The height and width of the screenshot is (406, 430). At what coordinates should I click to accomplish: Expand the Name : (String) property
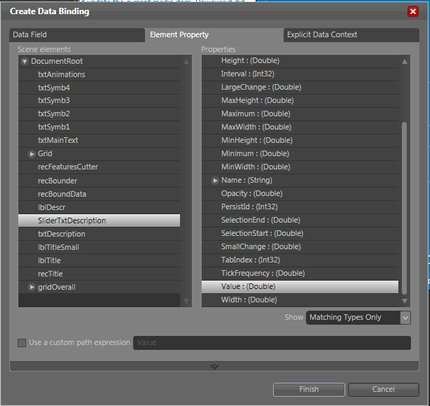coord(215,181)
